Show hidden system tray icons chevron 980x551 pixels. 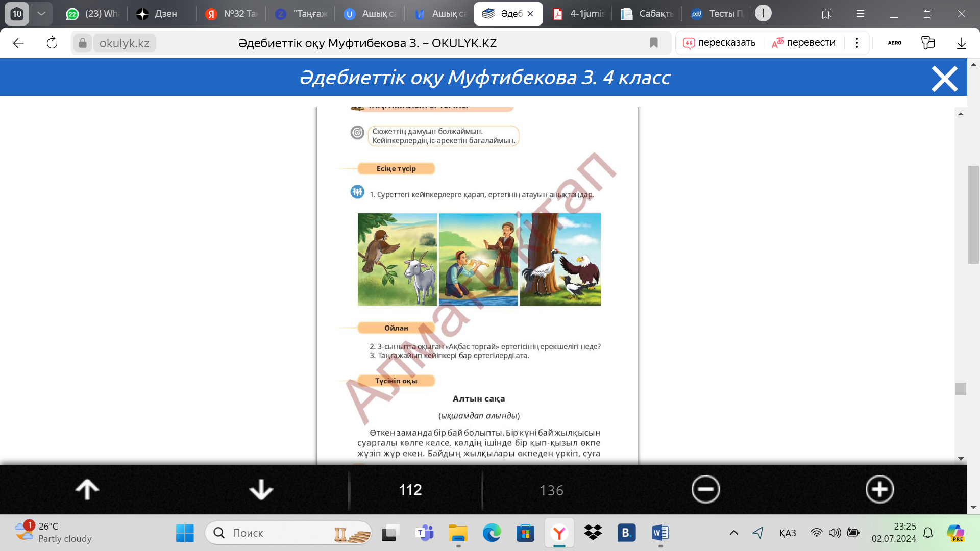pyautogui.click(x=733, y=533)
